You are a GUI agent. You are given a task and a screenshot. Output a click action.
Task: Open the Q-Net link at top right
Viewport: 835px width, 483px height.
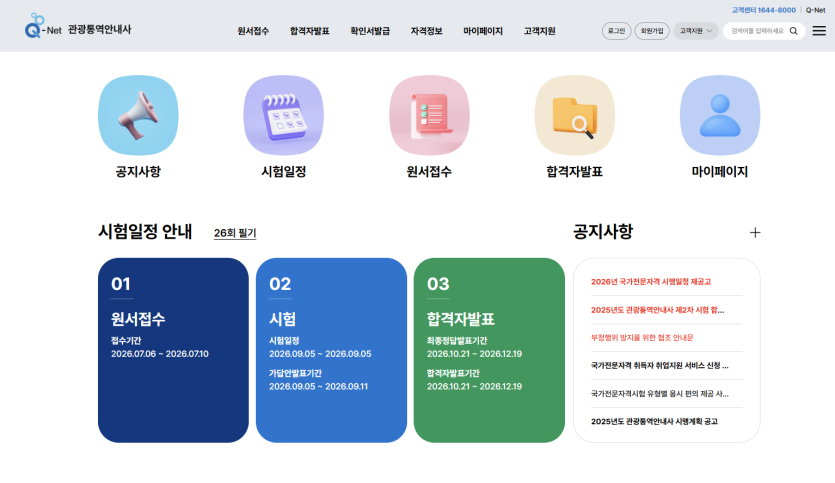pyautogui.click(x=815, y=10)
